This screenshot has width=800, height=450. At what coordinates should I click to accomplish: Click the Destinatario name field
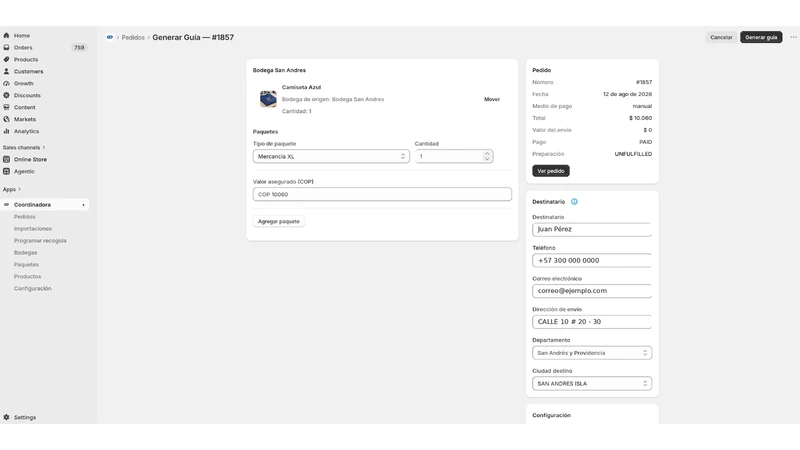pos(592,230)
